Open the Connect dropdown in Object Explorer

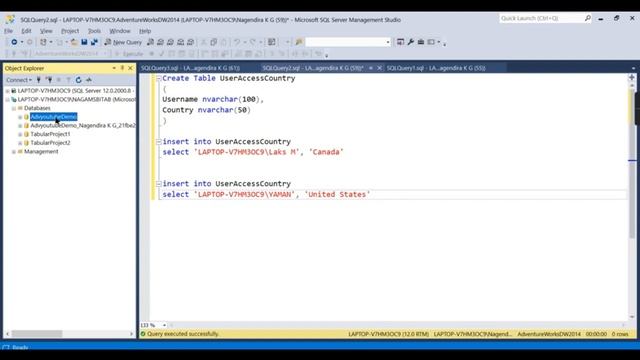19,80
